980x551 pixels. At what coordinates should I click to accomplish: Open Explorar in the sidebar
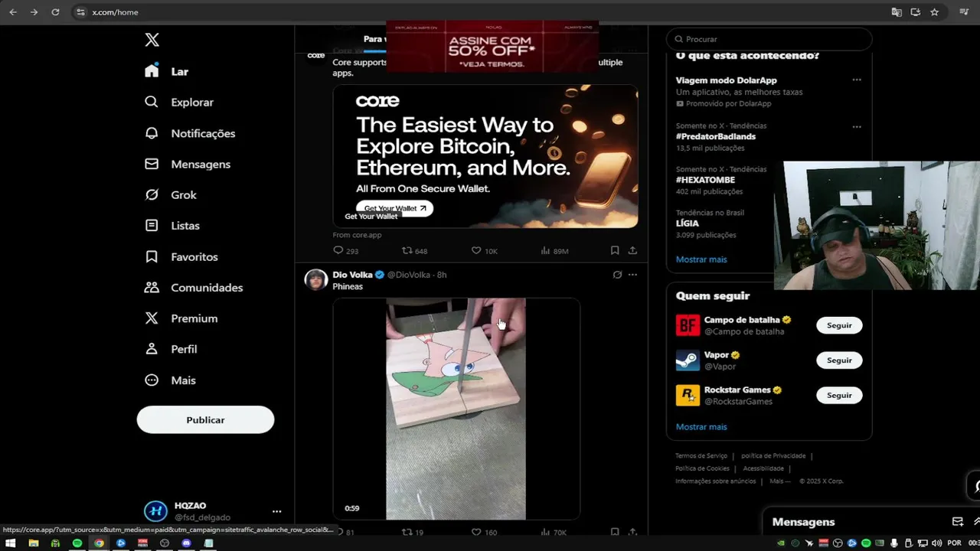(x=179, y=102)
